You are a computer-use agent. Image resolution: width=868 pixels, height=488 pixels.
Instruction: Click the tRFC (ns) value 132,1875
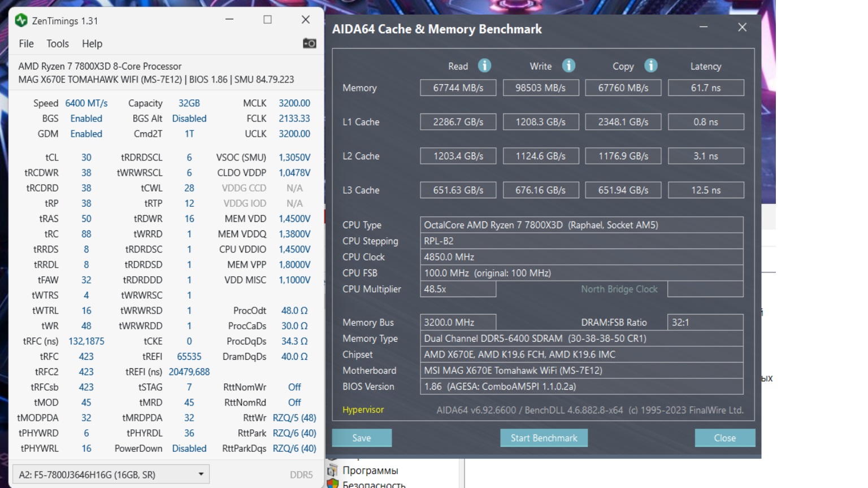86,341
